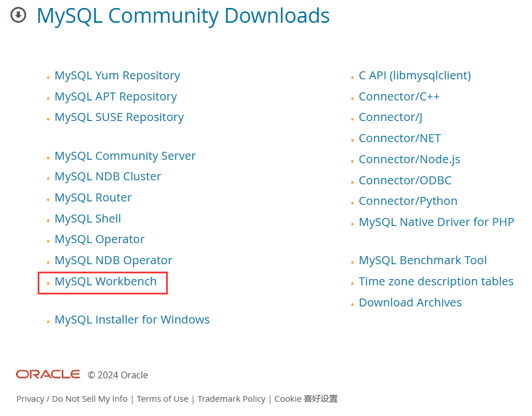The image size is (532, 416).
Task: Open the MySQL Shell download link
Action: point(88,219)
